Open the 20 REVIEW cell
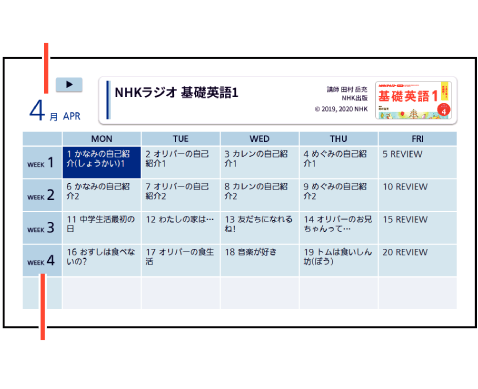 (x=418, y=260)
